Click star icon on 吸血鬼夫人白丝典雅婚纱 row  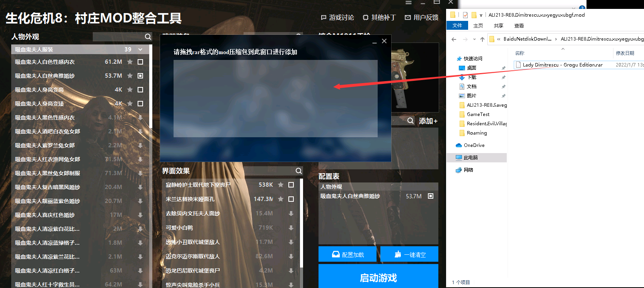tap(130, 76)
